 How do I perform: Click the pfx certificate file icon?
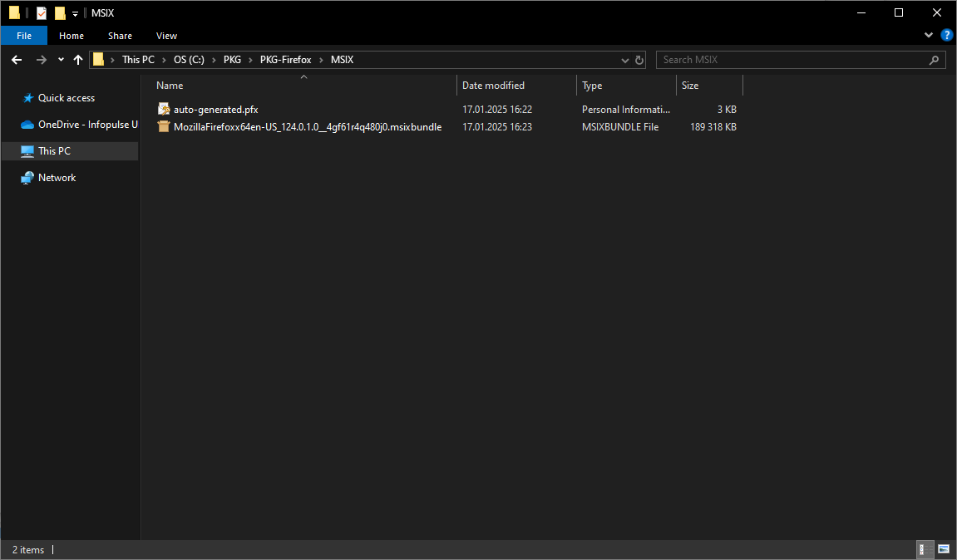pos(164,109)
